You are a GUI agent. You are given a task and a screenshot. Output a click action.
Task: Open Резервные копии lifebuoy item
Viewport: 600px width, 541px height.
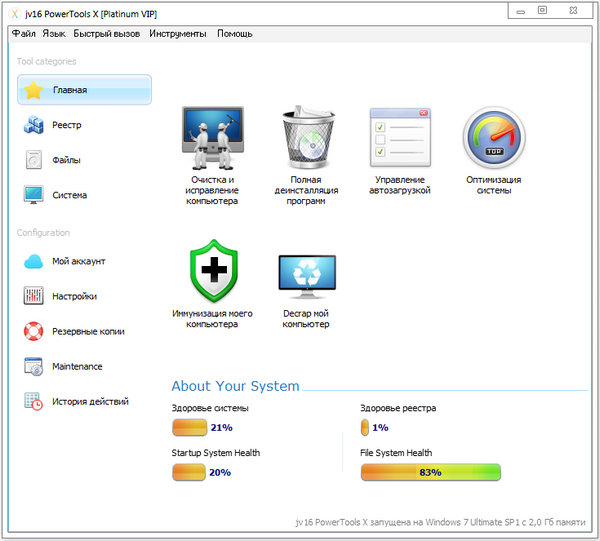pyautogui.click(x=88, y=331)
